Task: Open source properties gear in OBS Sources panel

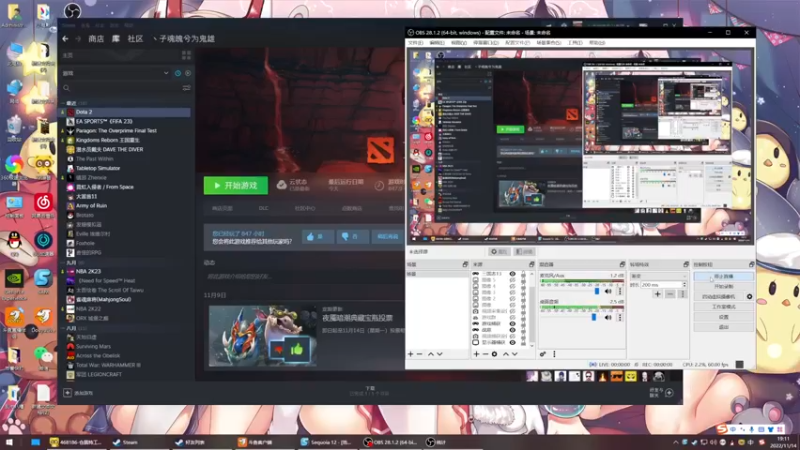Action: [x=494, y=354]
